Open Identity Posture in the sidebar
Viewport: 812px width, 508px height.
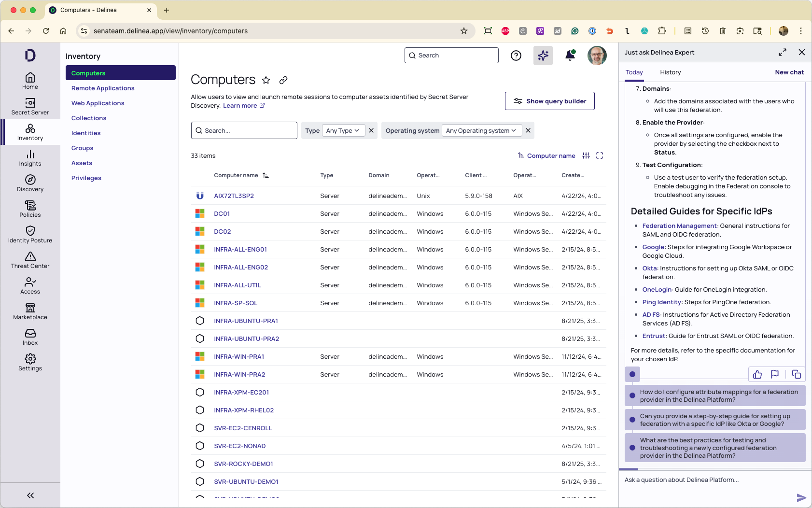coord(30,234)
